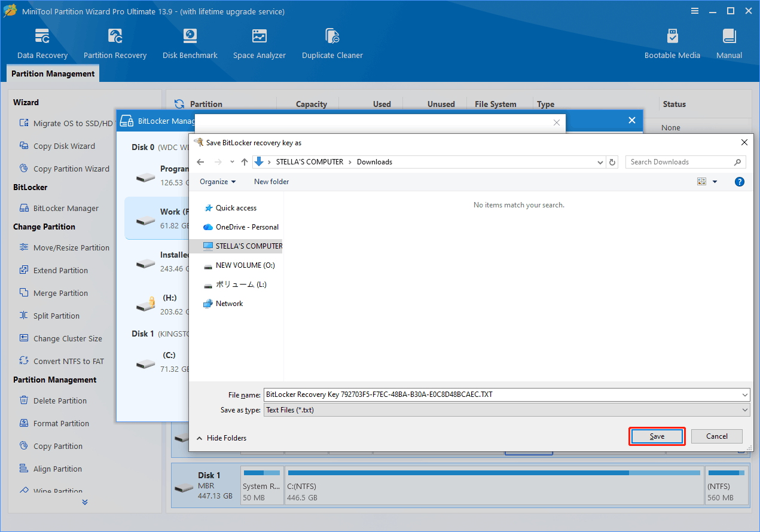Select Work partition in BitLocker Manager
The height and width of the screenshot is (532, 760).
tap(157, 218)
